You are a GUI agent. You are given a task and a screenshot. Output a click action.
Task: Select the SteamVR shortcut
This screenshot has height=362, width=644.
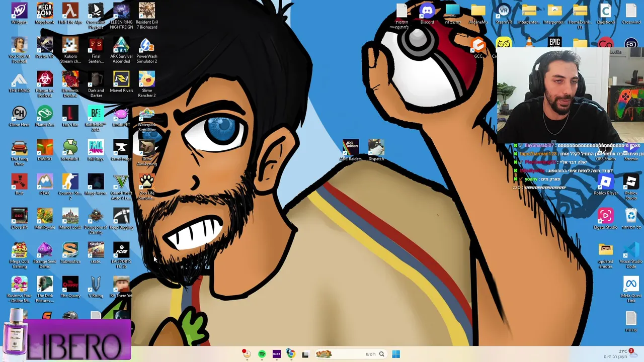coord(504,14)
